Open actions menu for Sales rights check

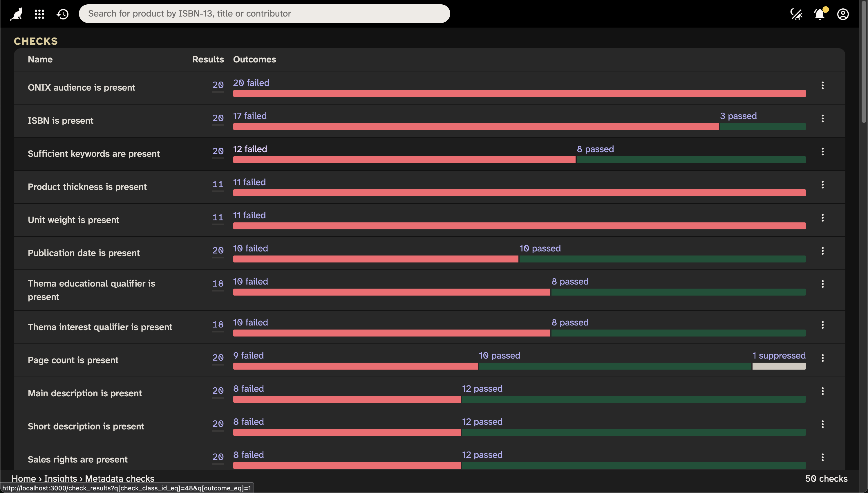(822, 457)
